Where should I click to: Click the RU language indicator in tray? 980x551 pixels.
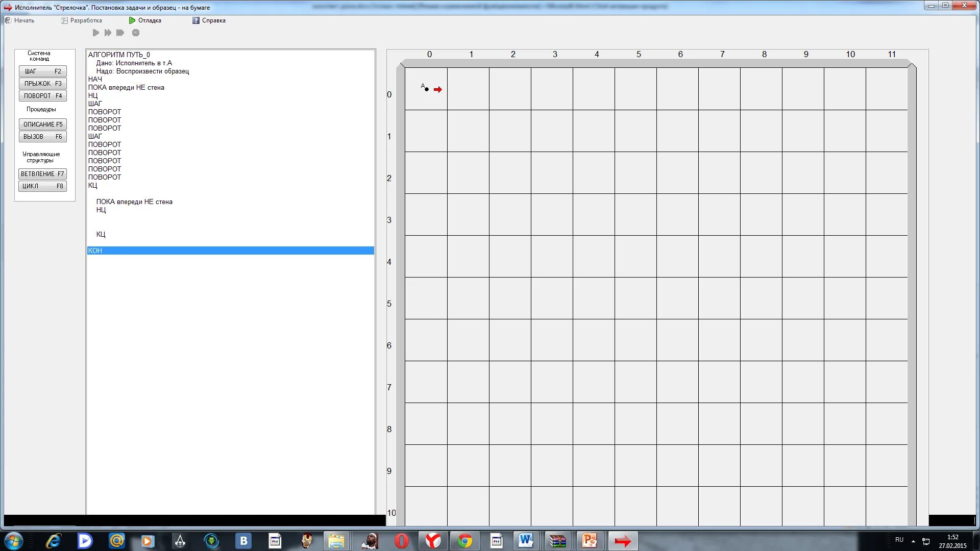coord(899,540)
